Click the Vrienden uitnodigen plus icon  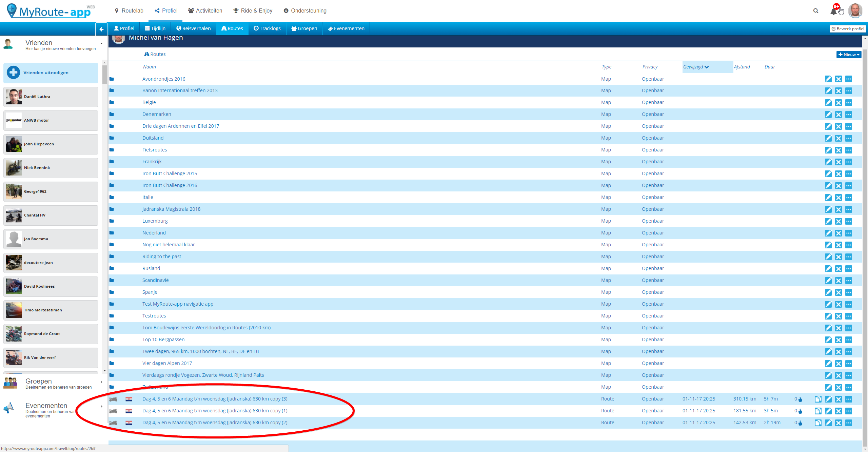(x=14, y=73)
